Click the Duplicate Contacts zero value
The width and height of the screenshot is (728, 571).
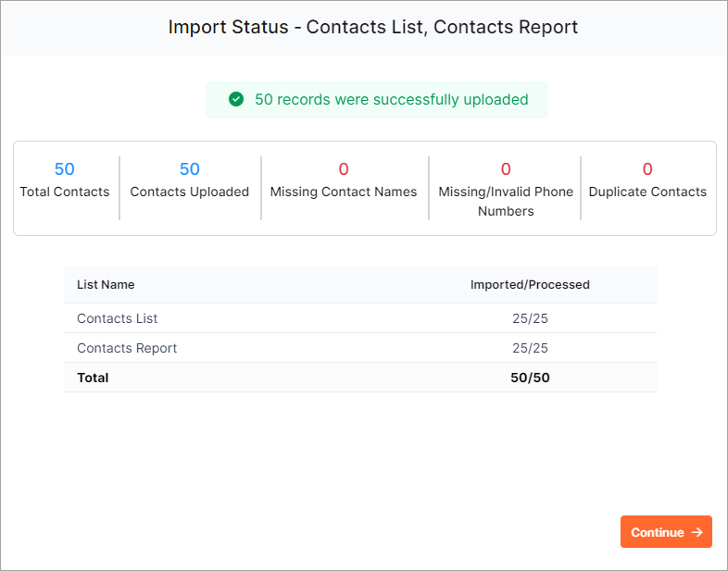(x=647, y=168)
